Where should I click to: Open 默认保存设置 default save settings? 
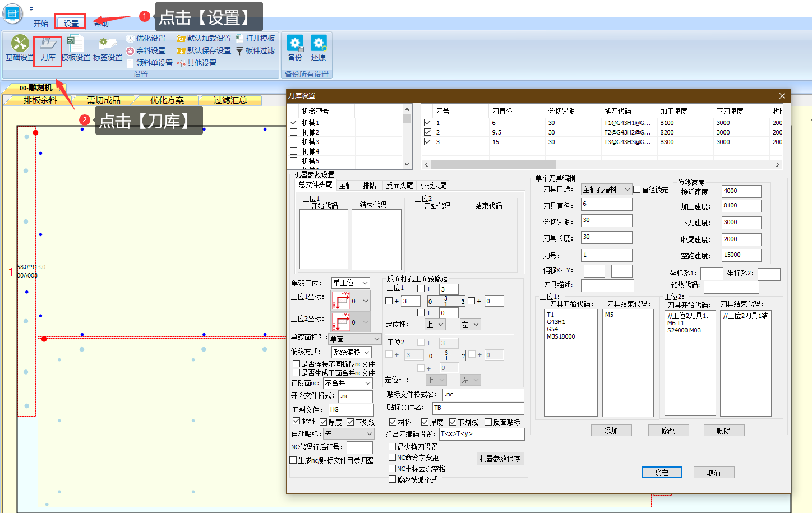[x=204, y=50]
